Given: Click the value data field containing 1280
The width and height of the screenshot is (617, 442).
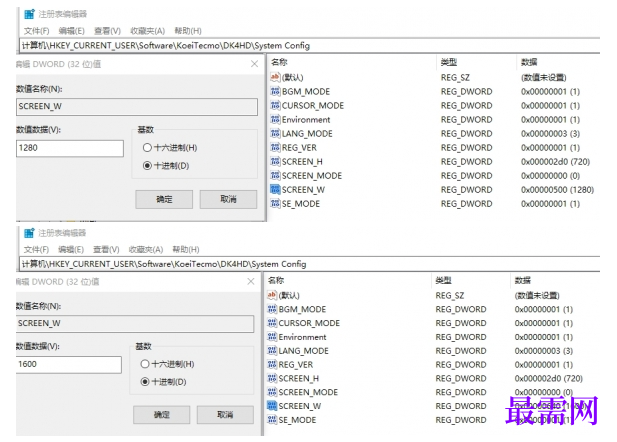Looking at the screenshot, I should tap(70, 148).
